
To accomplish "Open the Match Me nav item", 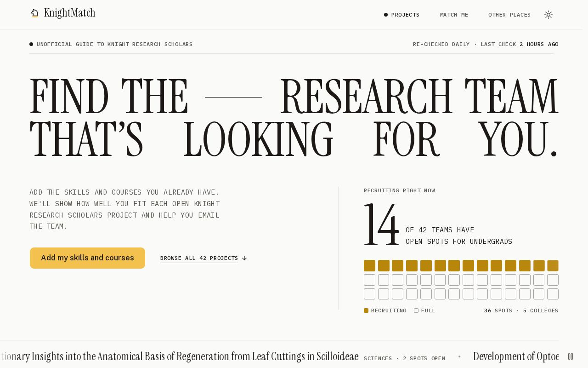I will point(454,15).
